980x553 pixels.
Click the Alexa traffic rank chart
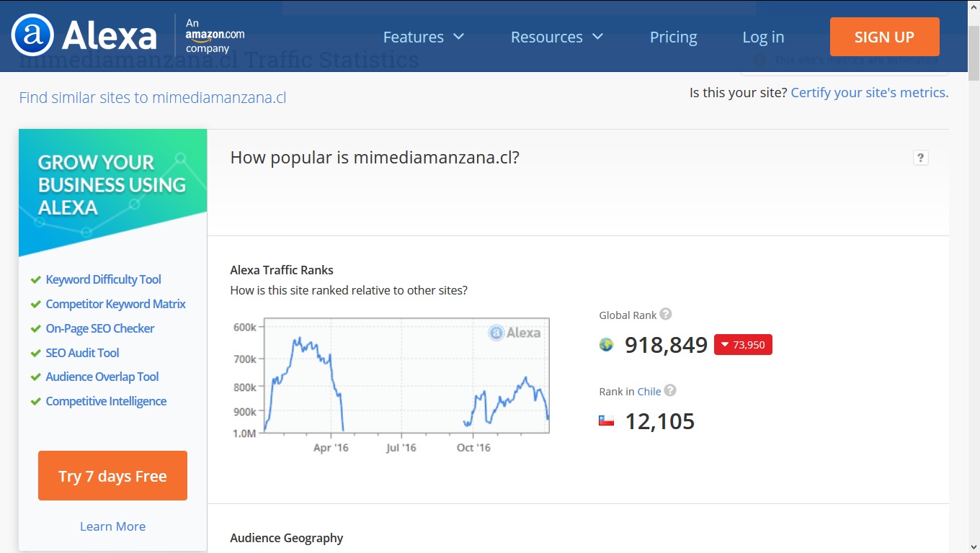[406, 374]
